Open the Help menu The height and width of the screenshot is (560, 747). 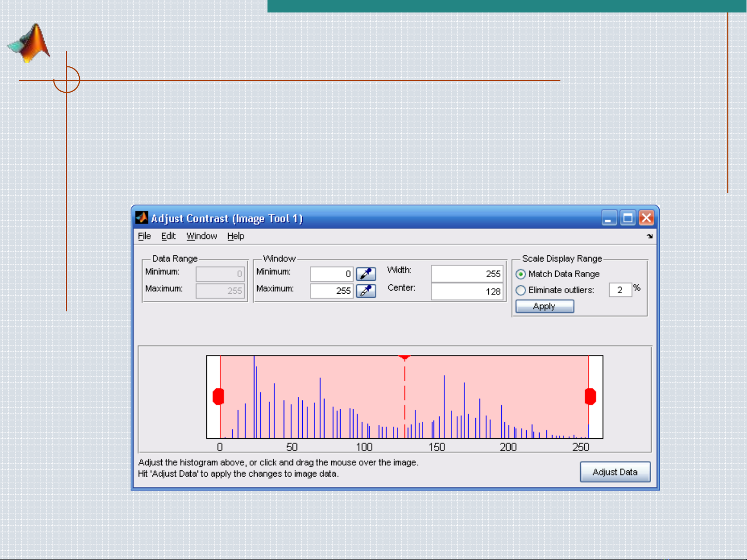[235, 236]
